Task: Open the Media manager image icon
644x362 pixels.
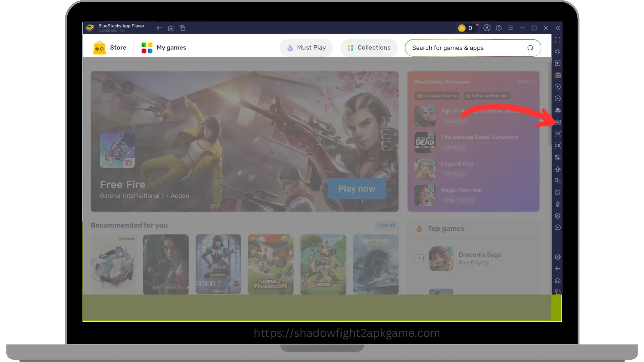Action: click(557, 157)
